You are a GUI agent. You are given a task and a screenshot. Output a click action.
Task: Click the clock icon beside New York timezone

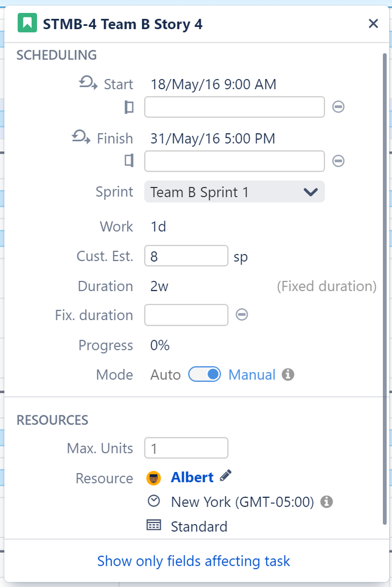click(153, 501)
